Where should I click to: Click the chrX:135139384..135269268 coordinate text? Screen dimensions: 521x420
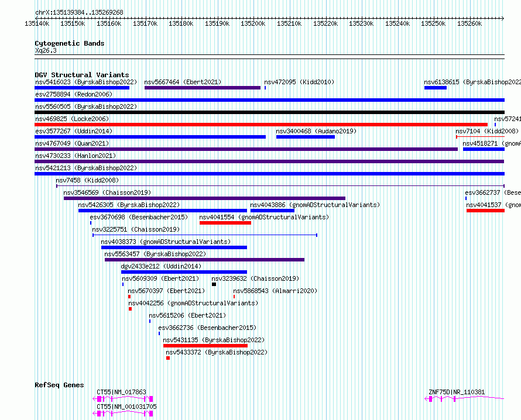79,12
